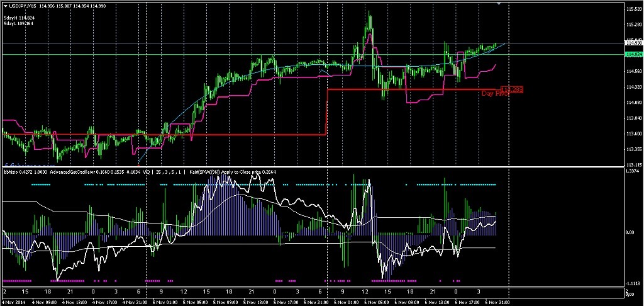Click the 114.560 price scale value
Screen dimensions: 644x306
(633, 71)
